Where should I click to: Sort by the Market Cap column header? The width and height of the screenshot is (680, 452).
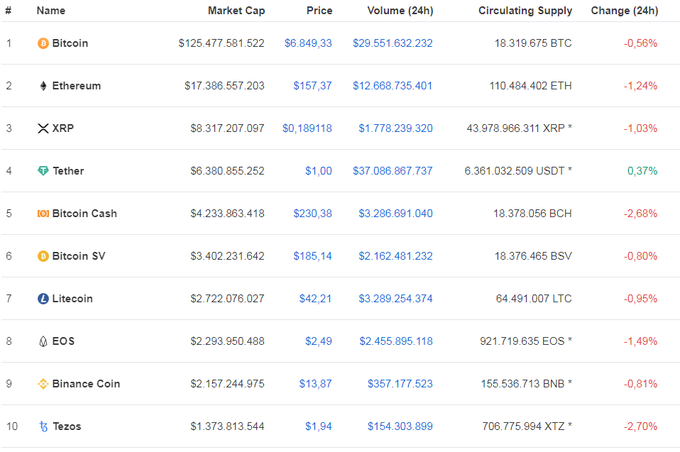[x=236, y=10]
